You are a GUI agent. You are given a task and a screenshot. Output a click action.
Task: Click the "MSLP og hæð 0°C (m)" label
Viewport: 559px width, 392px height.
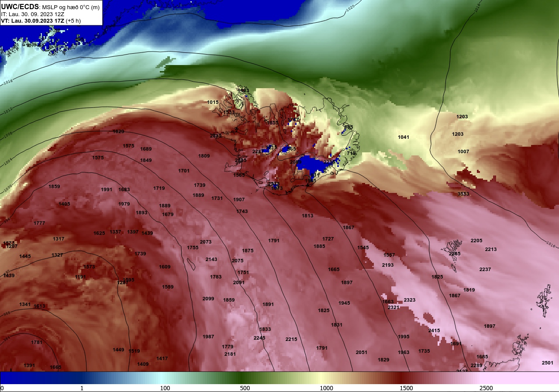[x=71, y=7]
